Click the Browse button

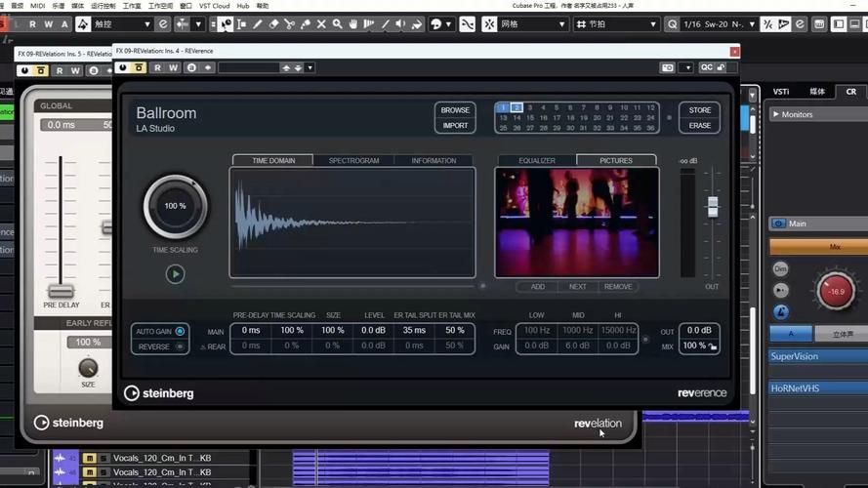(455, 110)
